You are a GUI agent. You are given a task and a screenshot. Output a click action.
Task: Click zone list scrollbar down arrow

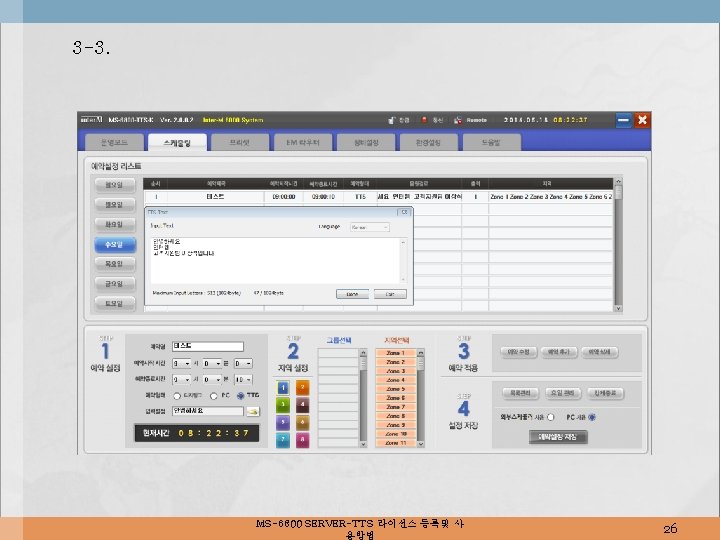pyautogui.click(x=421, y=444)
